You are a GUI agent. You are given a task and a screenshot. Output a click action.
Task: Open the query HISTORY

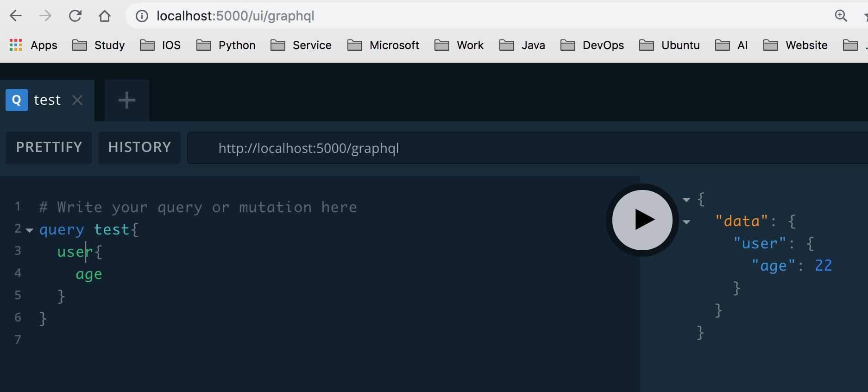coord(139,147)
